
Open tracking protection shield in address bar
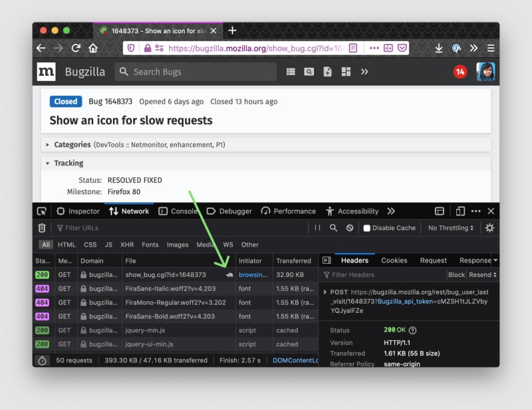click(x=131, y=48)
